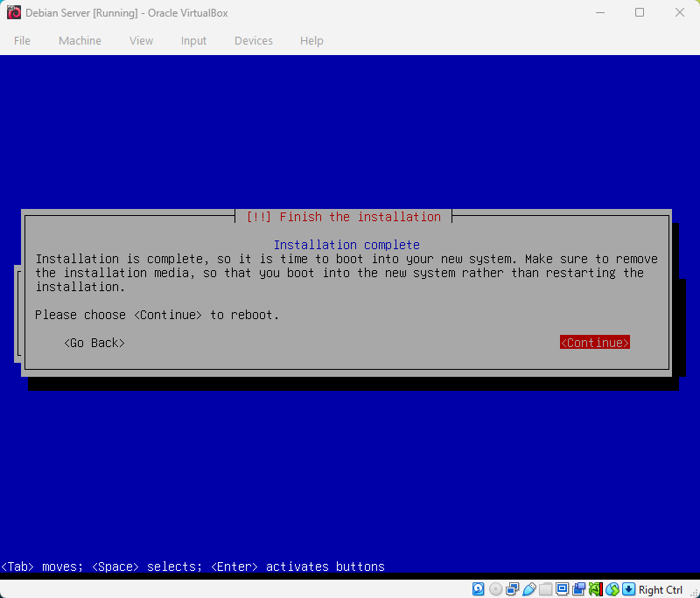700x598 pixels.
Task: Open the Devices menu
Action: pyautogui.click(x=253, y=40)
